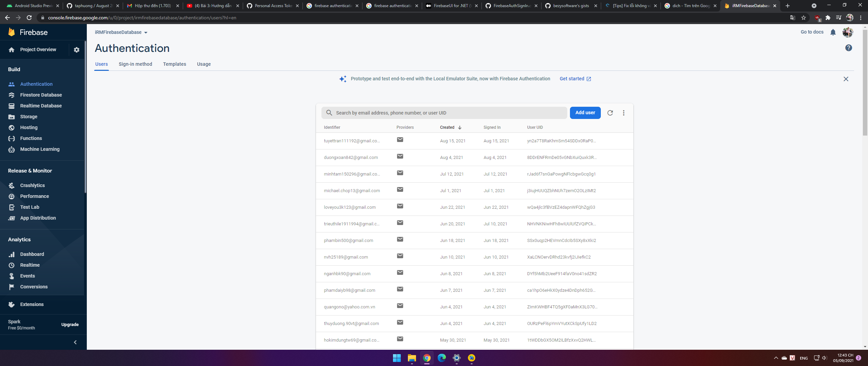The width and height of the screenshot is (868, 366).
Task: Open Extensions in the sidebar
Action: point(32,304)
